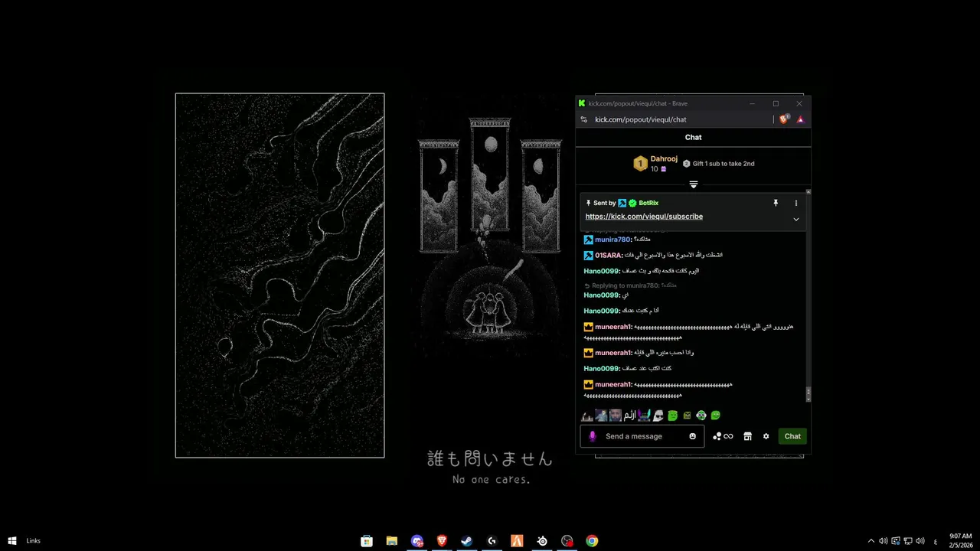
Task: Focus the Send a message field
Action: [x=642, y=436]
